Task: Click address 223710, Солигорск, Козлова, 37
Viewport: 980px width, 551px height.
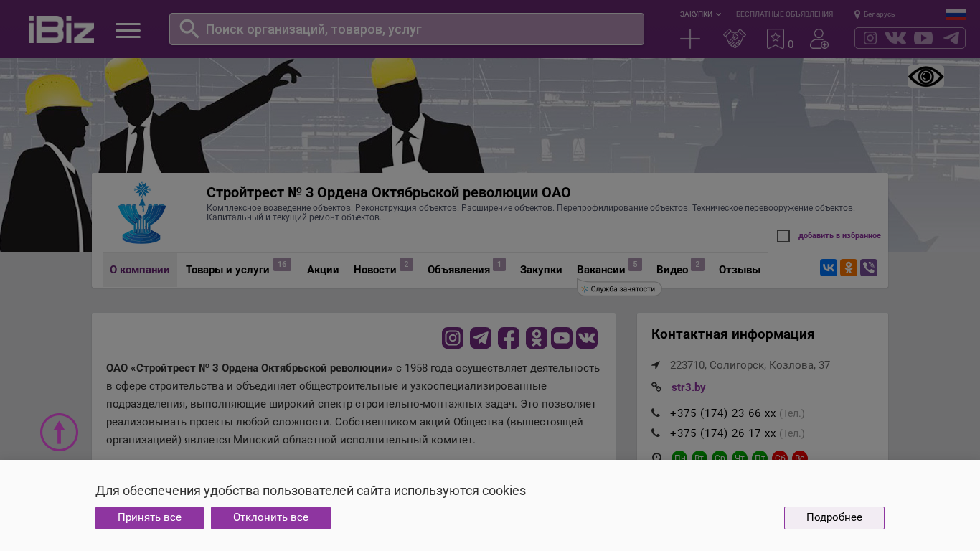Action: (x=750, y=365)
